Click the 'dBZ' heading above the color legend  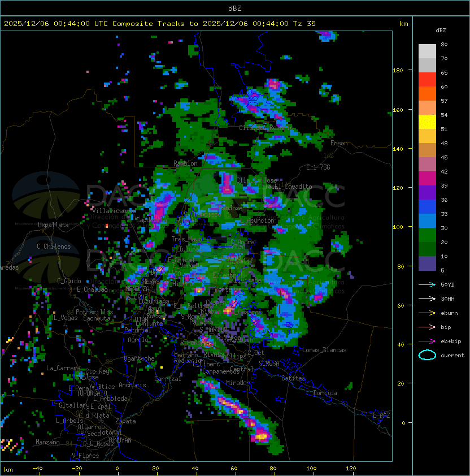[x=441, y=31]
